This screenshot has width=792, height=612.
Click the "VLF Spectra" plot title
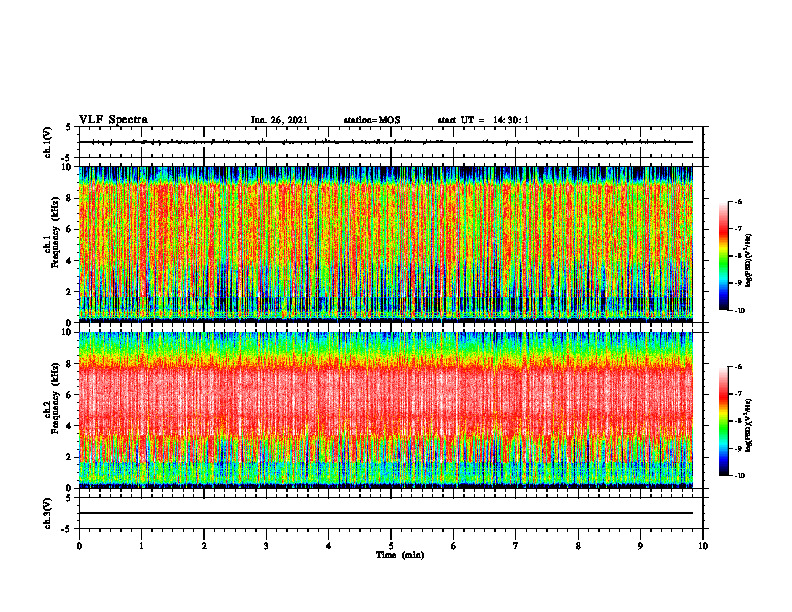[113, 120]
